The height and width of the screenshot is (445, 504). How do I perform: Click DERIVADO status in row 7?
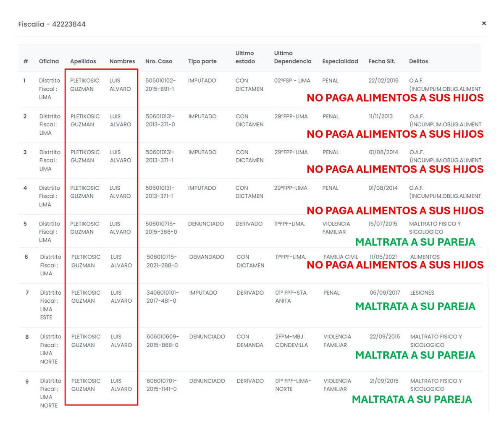click(250, 293)
